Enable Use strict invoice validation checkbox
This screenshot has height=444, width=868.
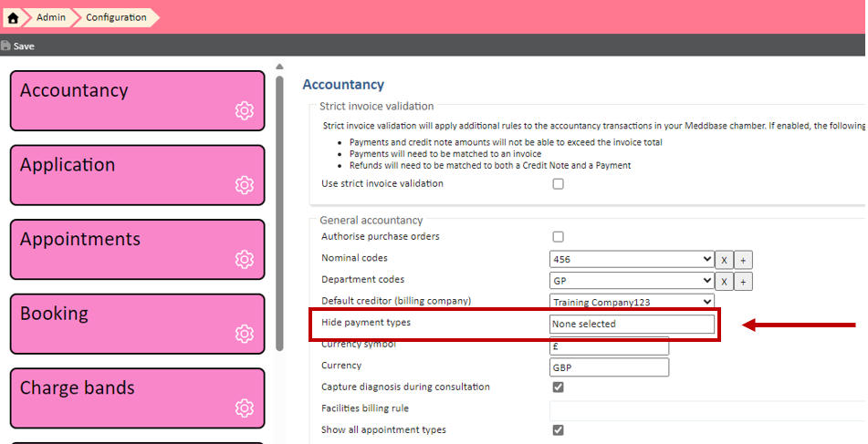click(x=558, y=184)
